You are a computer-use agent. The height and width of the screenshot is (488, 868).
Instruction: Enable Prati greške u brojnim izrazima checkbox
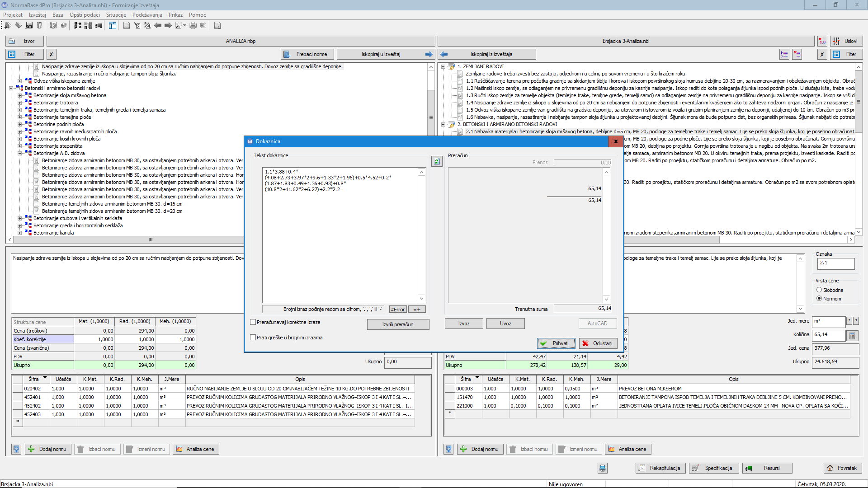click(x=253, y=338)
